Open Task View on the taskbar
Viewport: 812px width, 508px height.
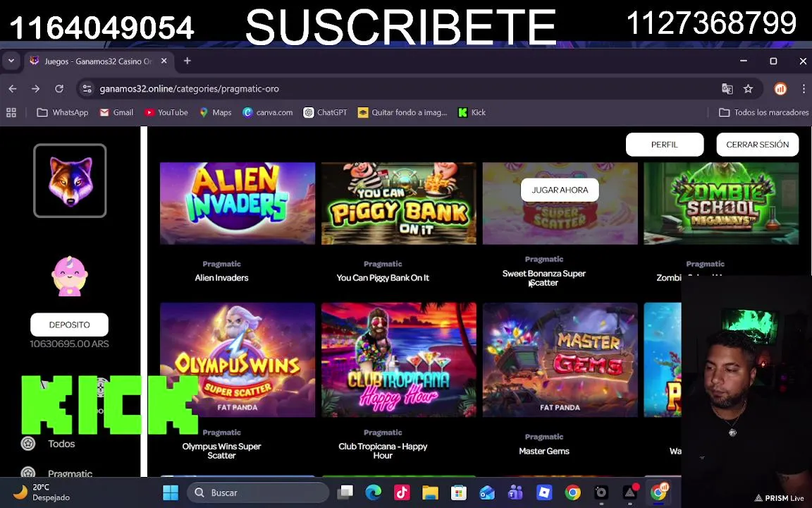coord(345,492)
